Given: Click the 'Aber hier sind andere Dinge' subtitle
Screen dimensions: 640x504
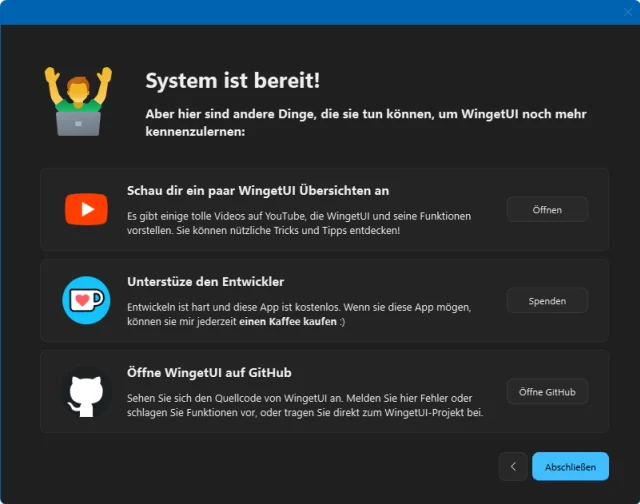Looking at the screenshot, I should pyautogui.click(x=366, y=122).
